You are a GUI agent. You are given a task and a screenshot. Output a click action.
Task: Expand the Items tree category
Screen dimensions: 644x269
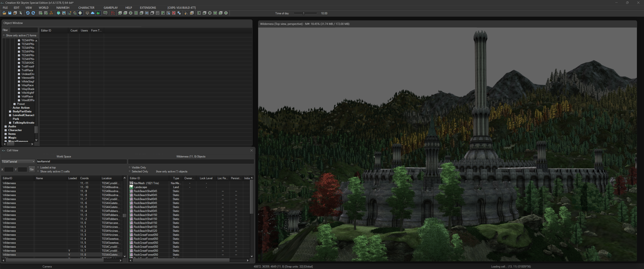(x=6, y=134)
